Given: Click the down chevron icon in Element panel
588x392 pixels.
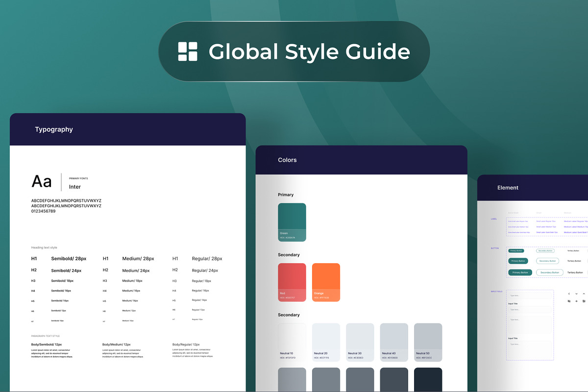Looking at the screenshot, I should [x=576, y=294].
